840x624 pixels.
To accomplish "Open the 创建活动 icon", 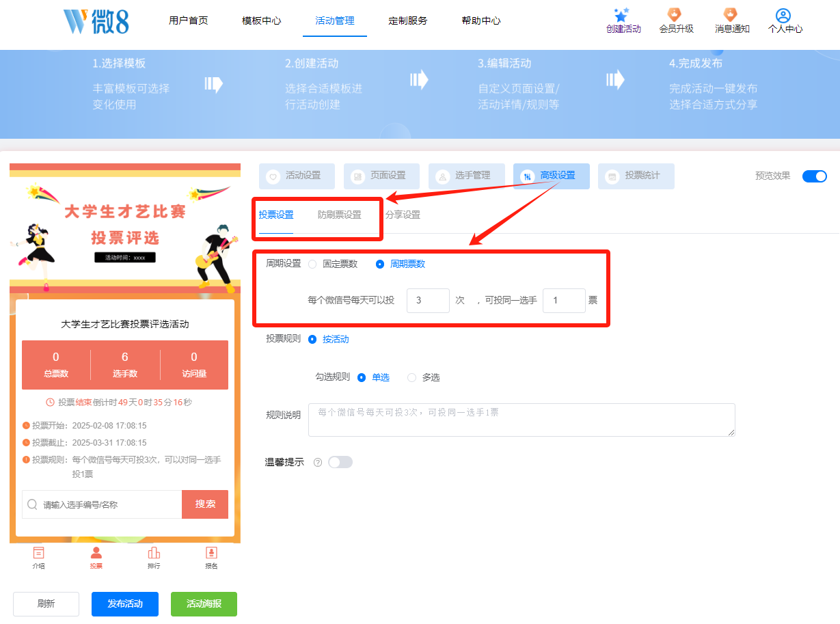I will pos(623,15).
